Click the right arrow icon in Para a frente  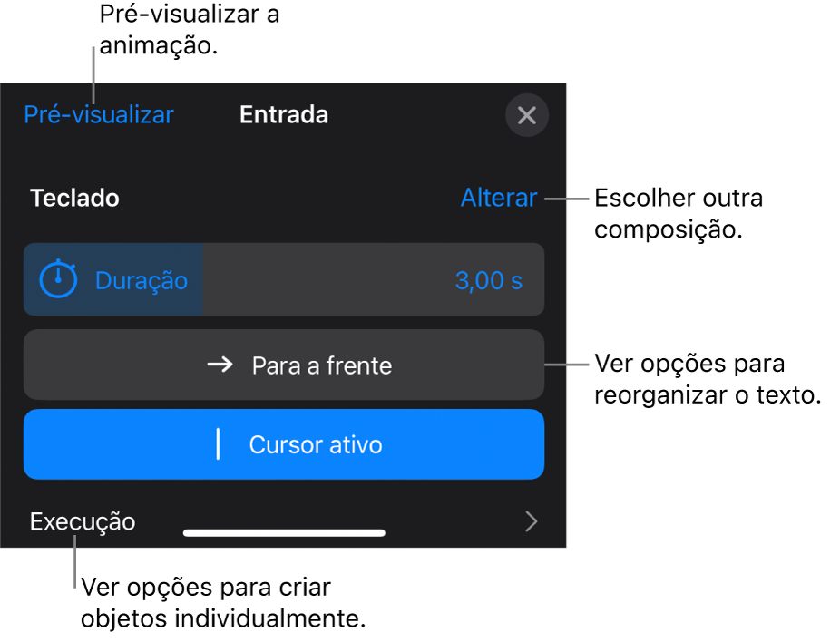tap(220, 365)
